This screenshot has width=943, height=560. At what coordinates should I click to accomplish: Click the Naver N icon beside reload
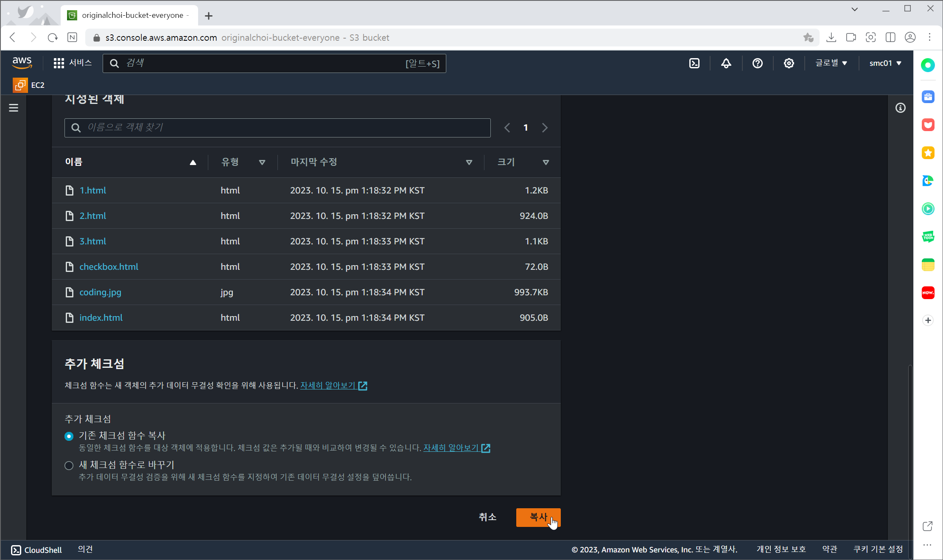click(x=73, y=37)
